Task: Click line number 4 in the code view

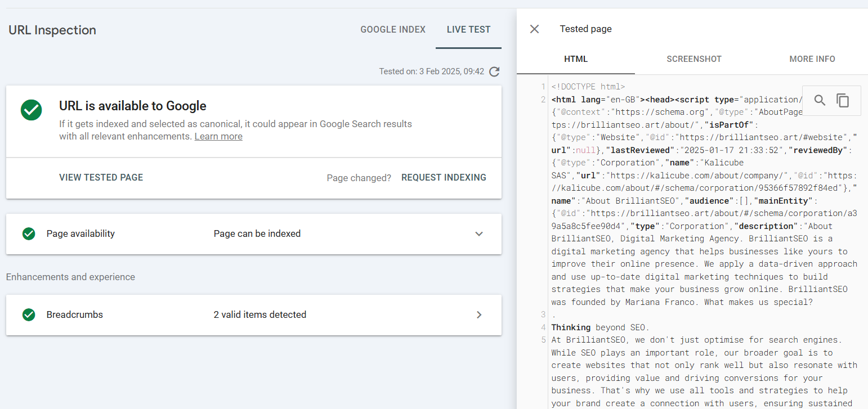Action: pos(543,327)
